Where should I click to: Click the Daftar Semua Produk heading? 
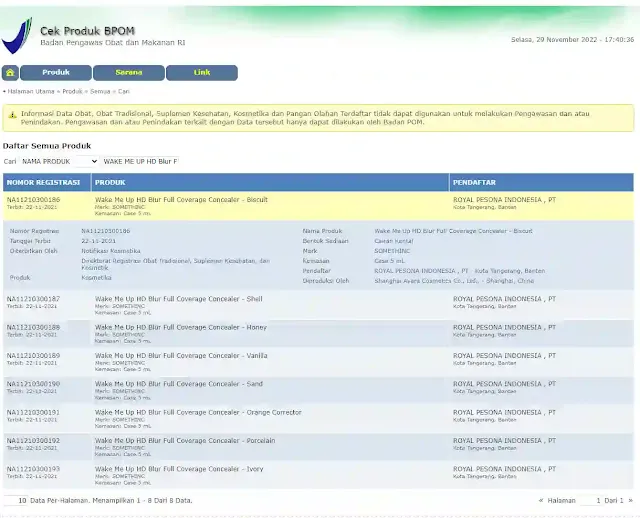coord(47,146)
